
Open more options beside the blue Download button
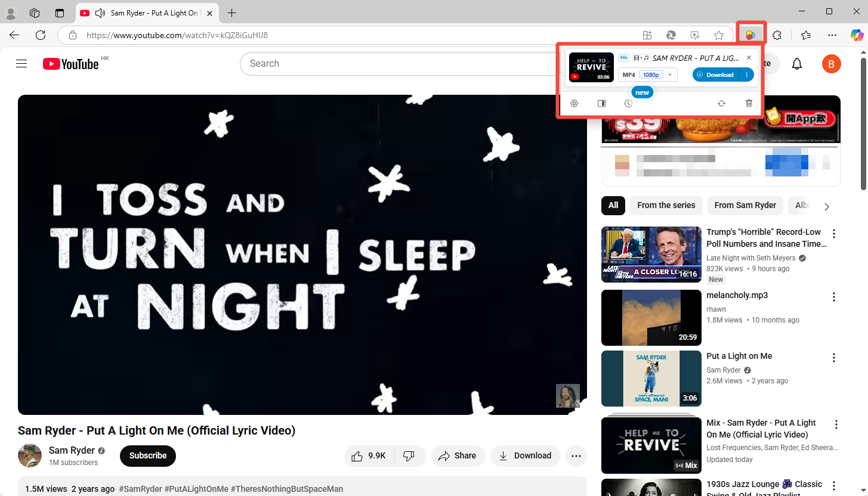pyautogui.click(x=747, y=75)
